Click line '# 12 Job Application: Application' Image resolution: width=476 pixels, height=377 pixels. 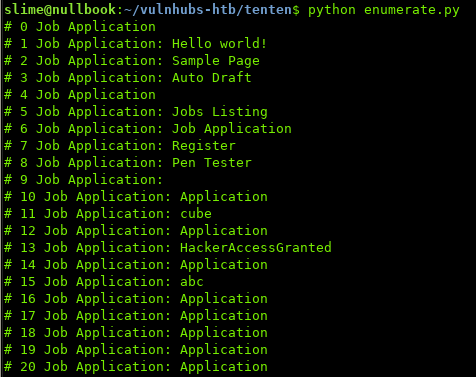[x=136, y=231]
